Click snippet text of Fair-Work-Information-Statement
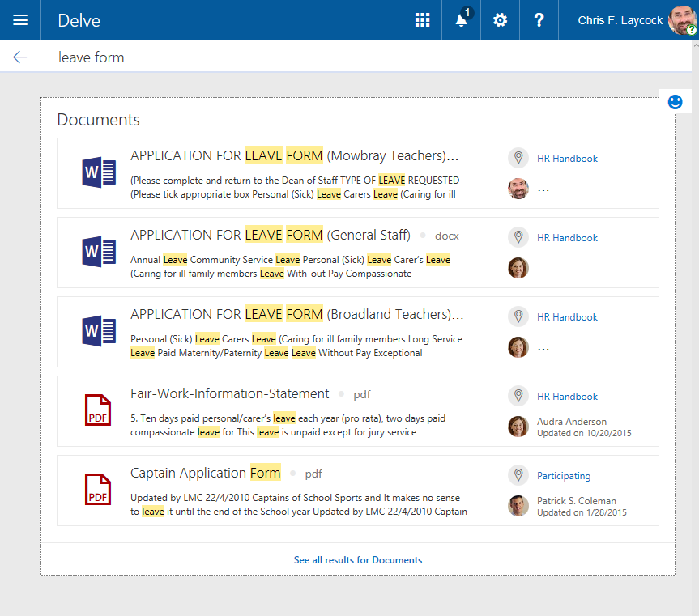The width and height of the screenshot is (699, 616). pos(288,425)
